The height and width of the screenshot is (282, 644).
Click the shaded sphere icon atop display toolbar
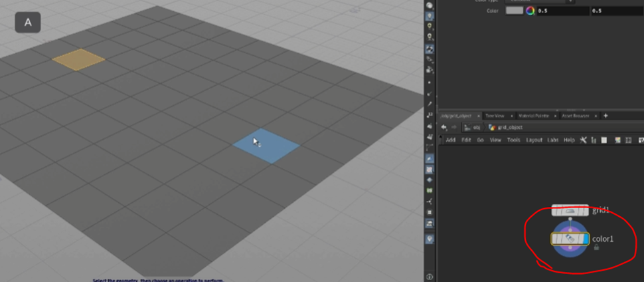(430, 6)
